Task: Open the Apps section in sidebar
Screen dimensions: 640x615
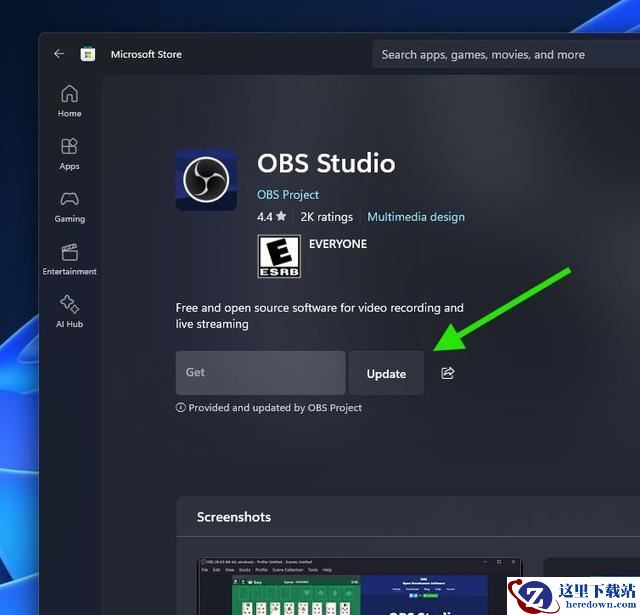Action: [69, 154]
